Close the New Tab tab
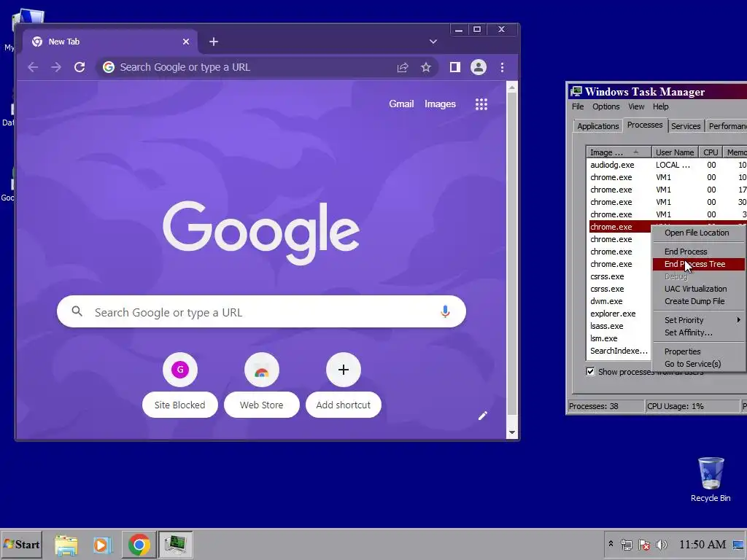The height and width of the screenshot is (560, 747). [x=186, y=42]
